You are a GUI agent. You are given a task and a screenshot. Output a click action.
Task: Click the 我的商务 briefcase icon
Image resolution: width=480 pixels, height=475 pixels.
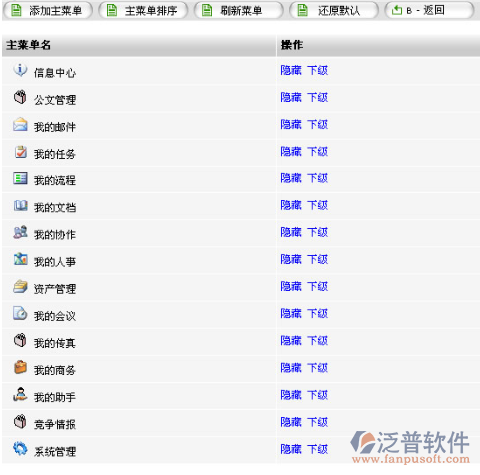coord(20,367)
